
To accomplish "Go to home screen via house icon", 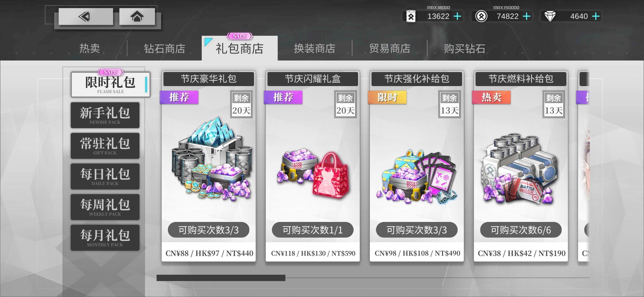I will point(137,16).
